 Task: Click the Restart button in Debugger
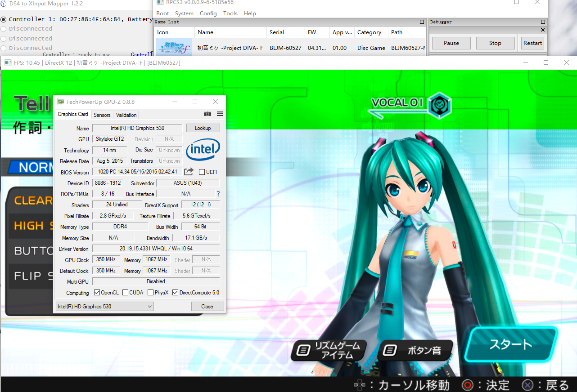pos(532,43)
